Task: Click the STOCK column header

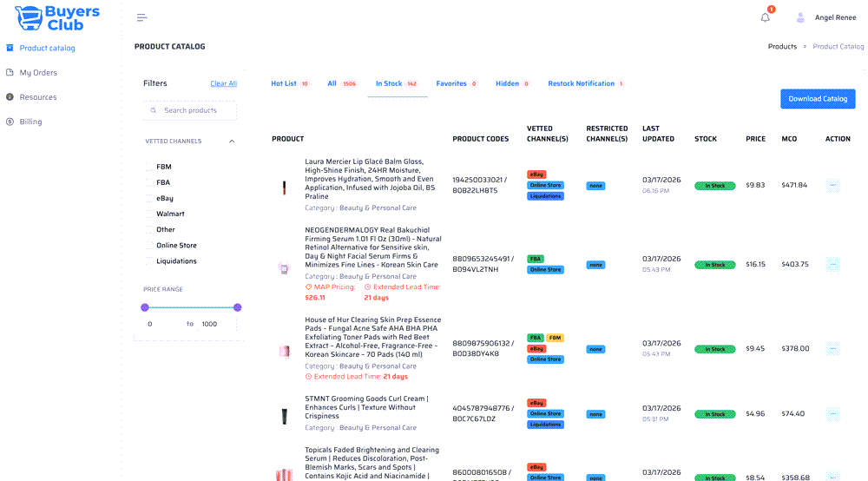Action: tap(705, 139)
